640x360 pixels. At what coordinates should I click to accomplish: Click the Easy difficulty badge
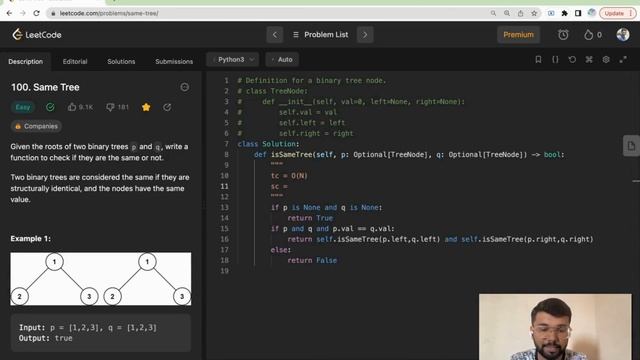tap(23, 107)
